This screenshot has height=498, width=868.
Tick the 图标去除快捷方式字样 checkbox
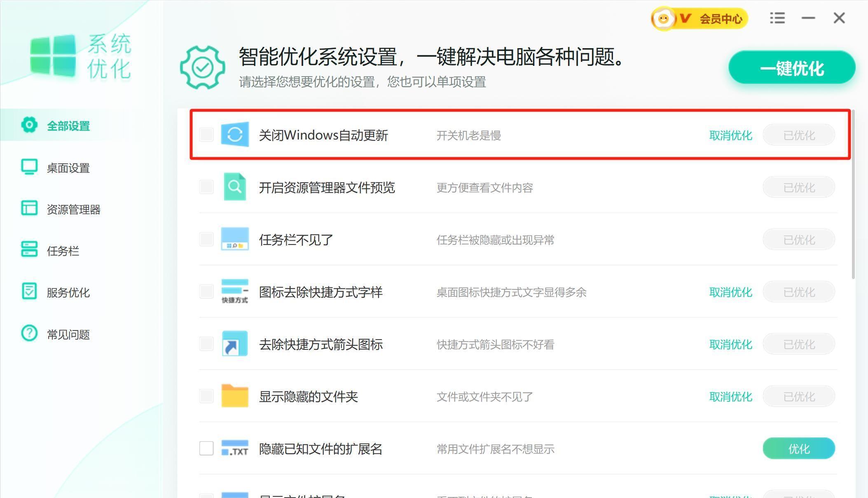[x=206, y=291]
